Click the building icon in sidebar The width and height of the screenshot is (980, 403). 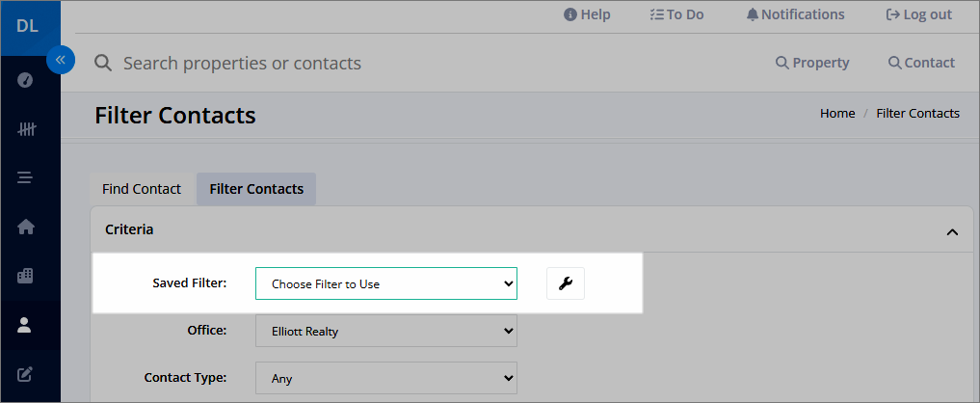click(25, 276)
